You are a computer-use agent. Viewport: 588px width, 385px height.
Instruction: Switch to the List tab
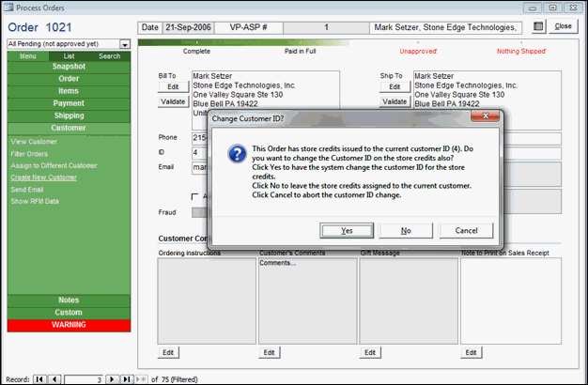(69, 56)
